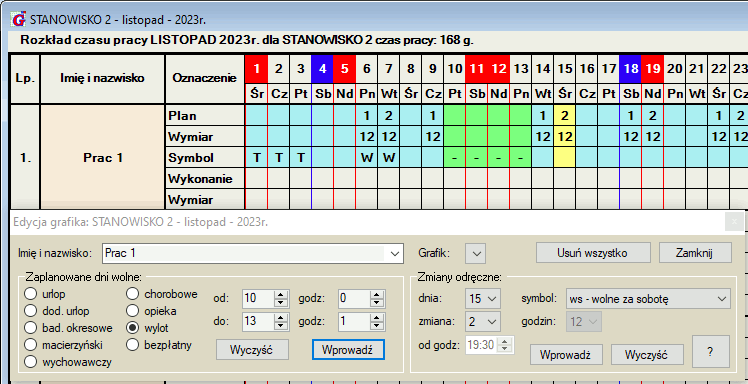Expand the zmiana dropdown showing 2
The width and height of the screenshot is (748, 384).
click(482, 321)
